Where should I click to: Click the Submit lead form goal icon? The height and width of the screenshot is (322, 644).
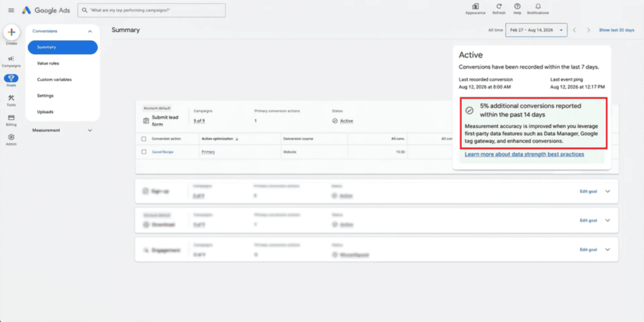click(146, 121)
